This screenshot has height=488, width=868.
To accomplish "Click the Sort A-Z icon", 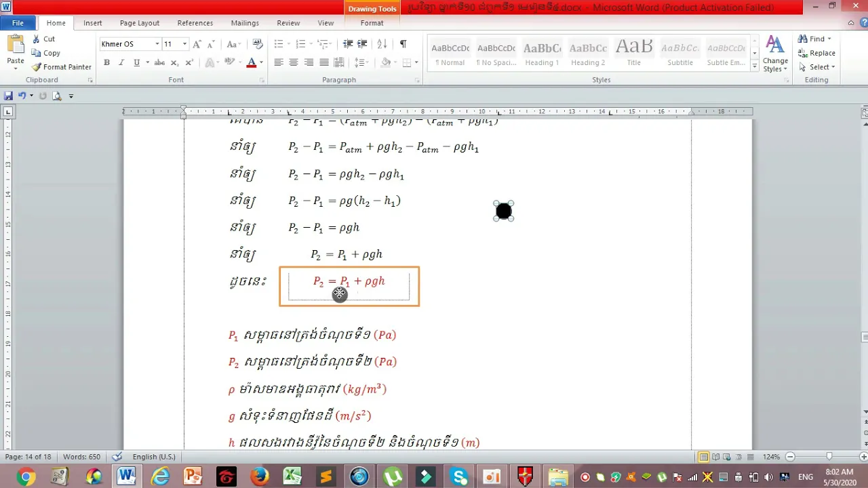I will [382, 44].
